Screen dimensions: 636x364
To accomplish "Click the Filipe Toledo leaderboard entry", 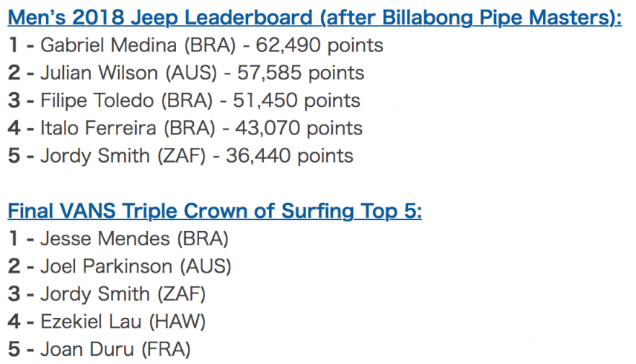I will tap(184, 100).
